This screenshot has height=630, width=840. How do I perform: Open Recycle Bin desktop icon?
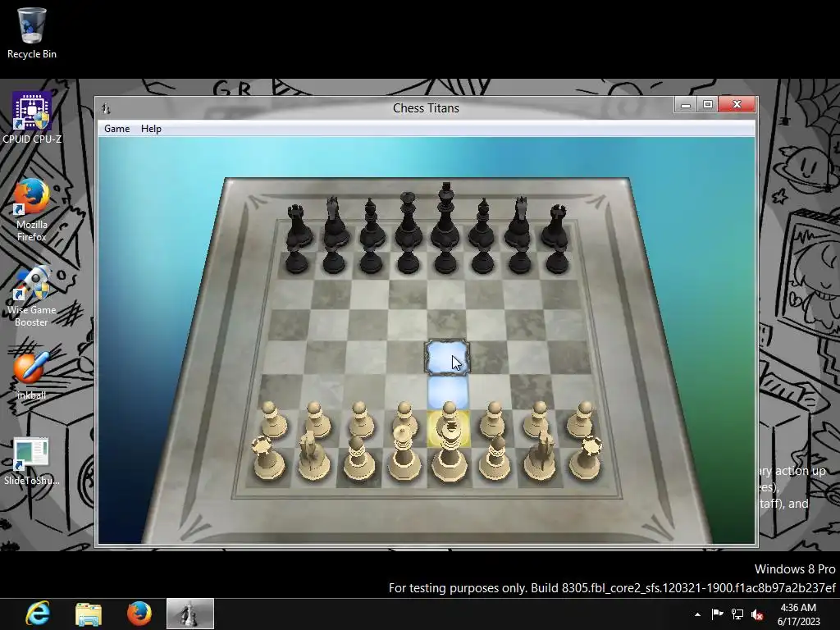click(x=32, y=33)
